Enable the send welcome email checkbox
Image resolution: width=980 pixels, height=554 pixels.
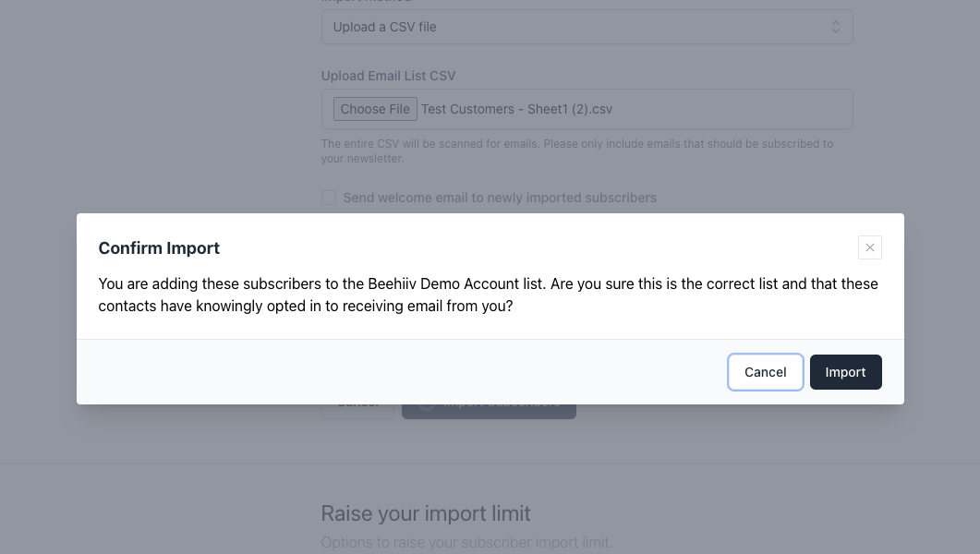(x=329, y=198)
